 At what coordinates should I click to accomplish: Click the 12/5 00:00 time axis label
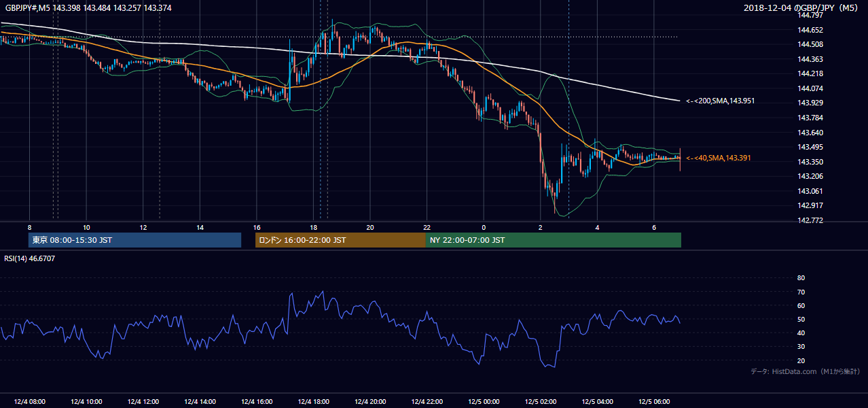point(484,402)
